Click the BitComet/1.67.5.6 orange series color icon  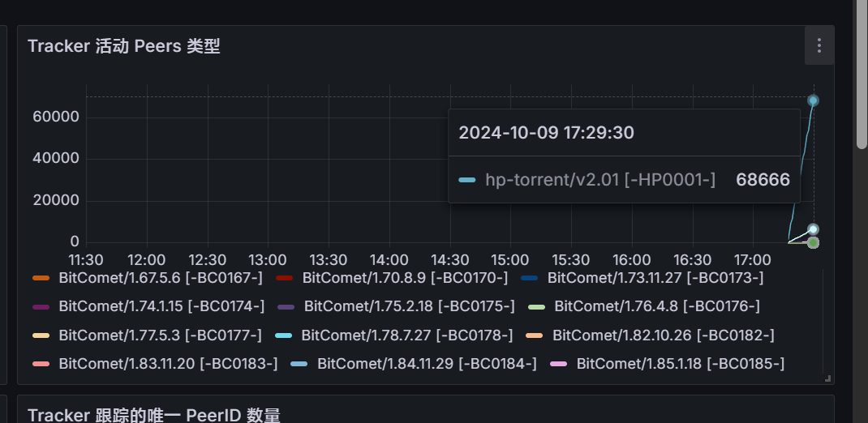click(x=41, y=278)
